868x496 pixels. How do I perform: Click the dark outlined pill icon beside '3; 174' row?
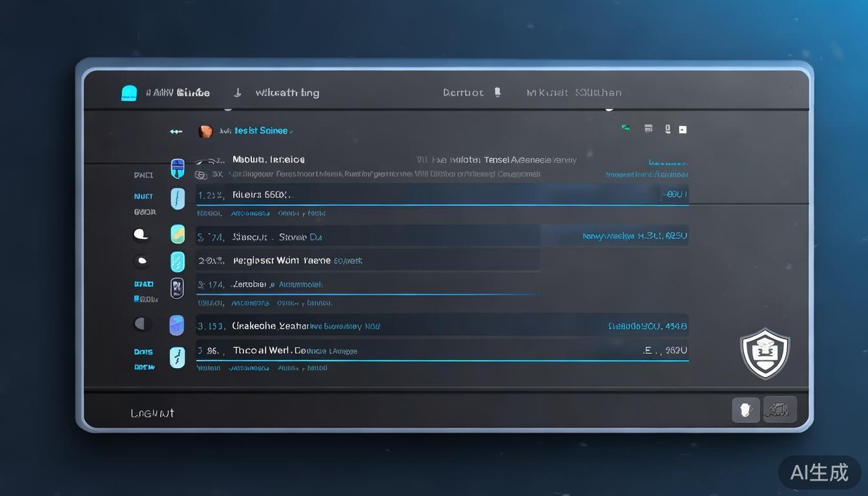(177, 288)
